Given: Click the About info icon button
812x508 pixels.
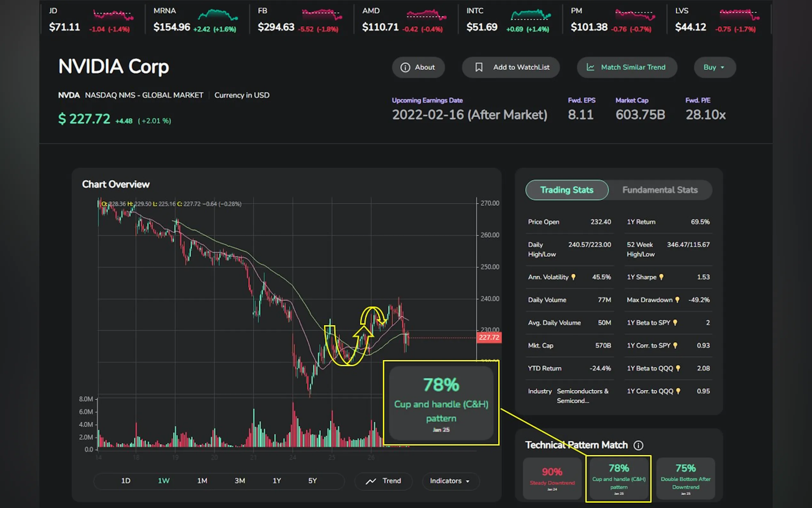Looking at the screenshot, I should tap(405, 67).
